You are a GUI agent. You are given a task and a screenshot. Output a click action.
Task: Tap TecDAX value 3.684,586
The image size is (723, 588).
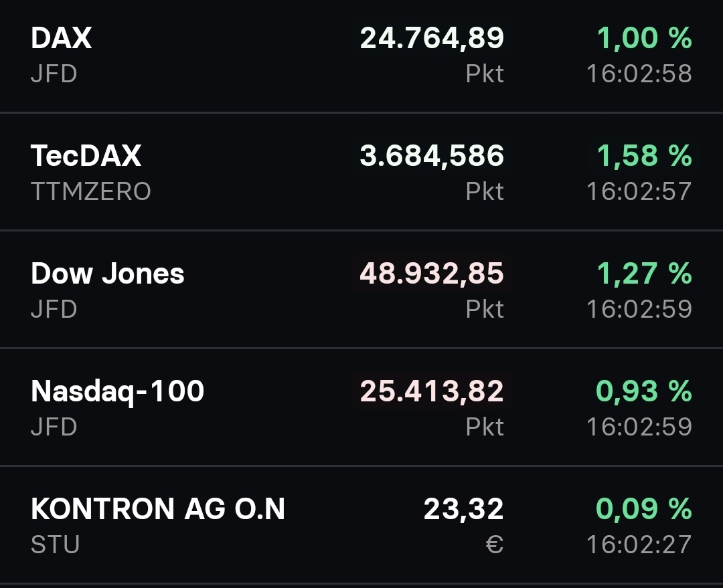[432, 156]
